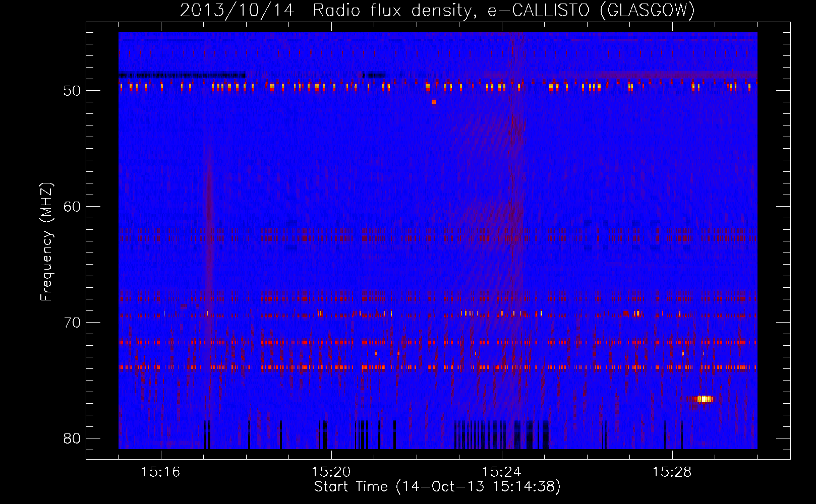Click the 15:28 time tick label

click(x=672, y=472)
